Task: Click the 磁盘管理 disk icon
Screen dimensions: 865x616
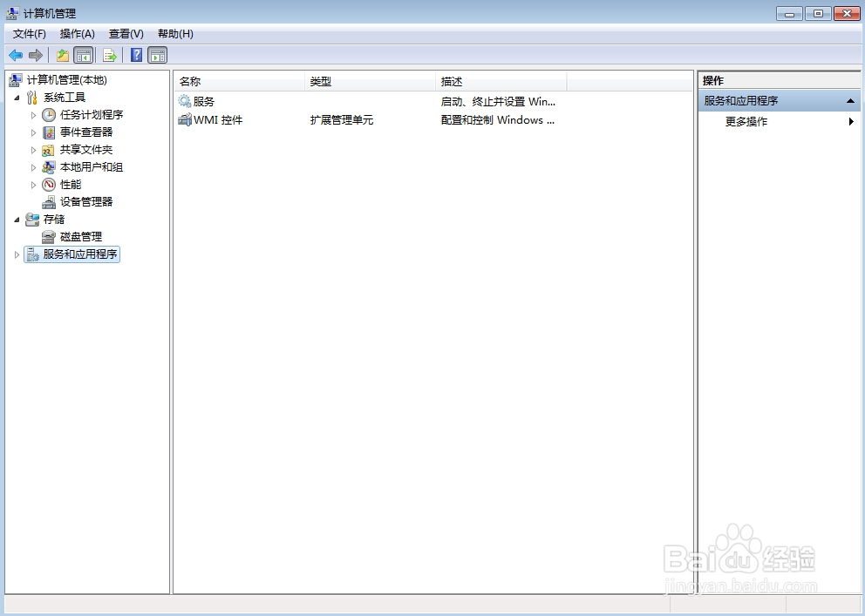Action: pos(49,237)
